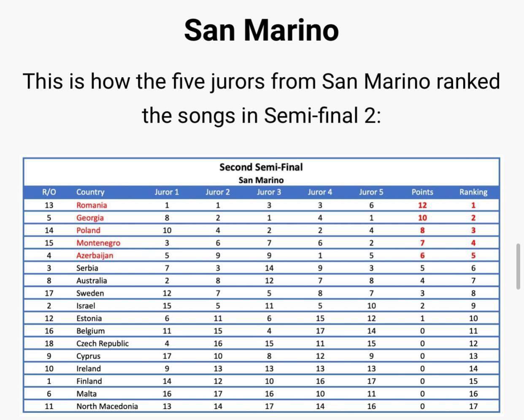The image size is (524, 420).
Task: Click the page scrollbar thumb on the right
Action: [518, 266]
